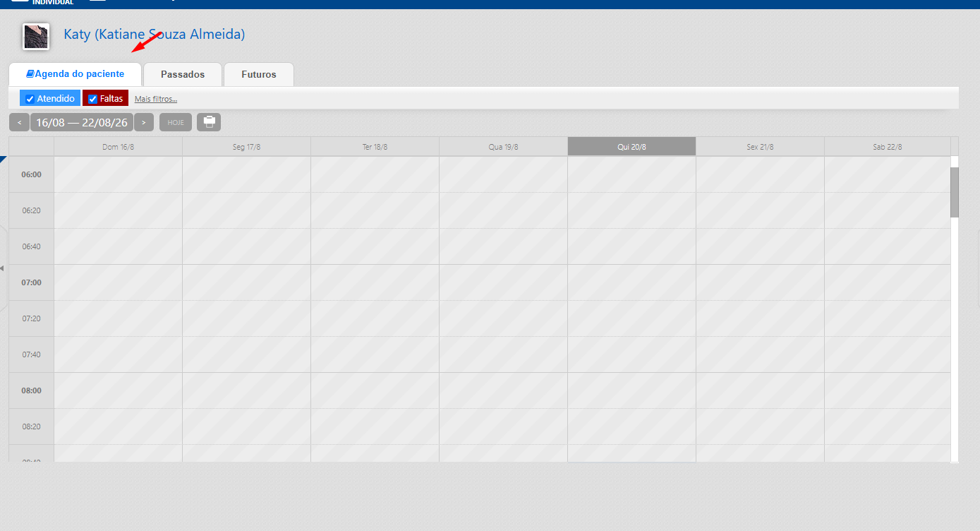Viewport: 980px width, 531px height.
Task: Advance to next week with right arrow
Action: tap(144, 122)
